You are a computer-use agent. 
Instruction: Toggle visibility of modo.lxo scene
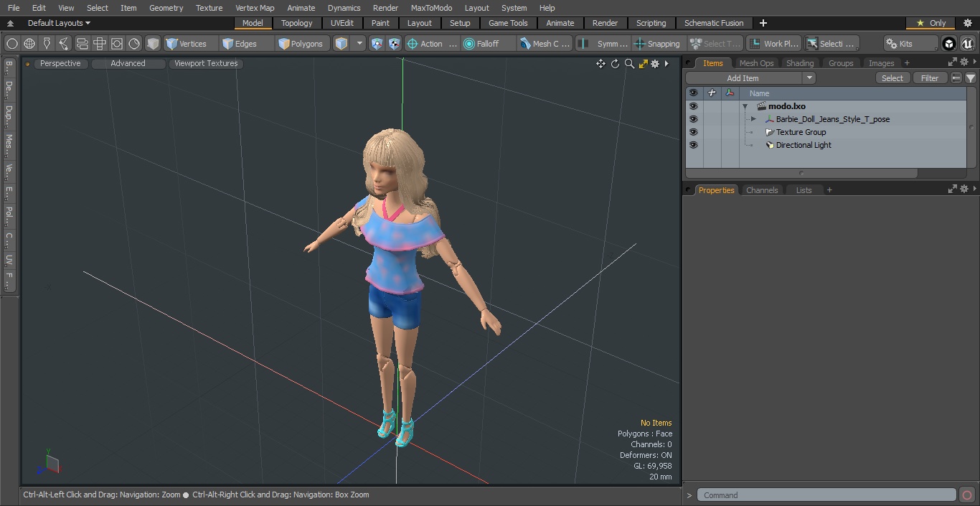point(693,106)
